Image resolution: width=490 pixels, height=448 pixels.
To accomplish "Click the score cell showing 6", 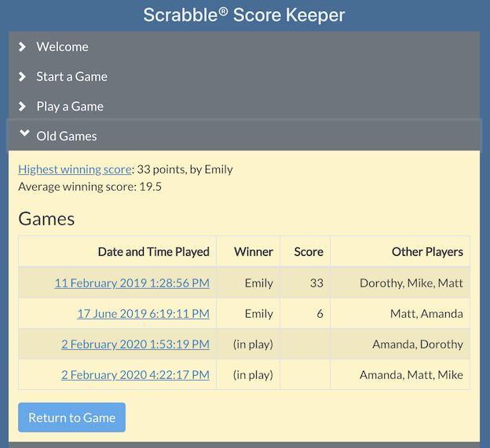I will [x=305, y=314].
